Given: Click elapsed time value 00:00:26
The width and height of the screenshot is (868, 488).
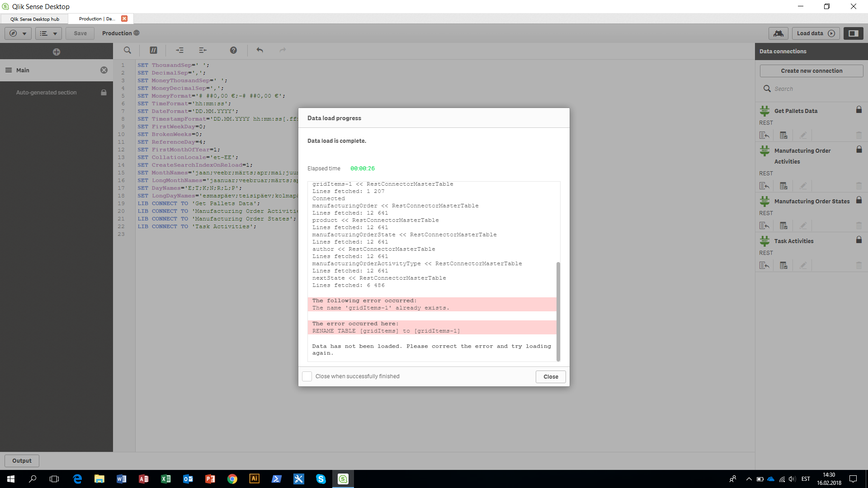Looking at the screenshot, I should tap(363, 169).
